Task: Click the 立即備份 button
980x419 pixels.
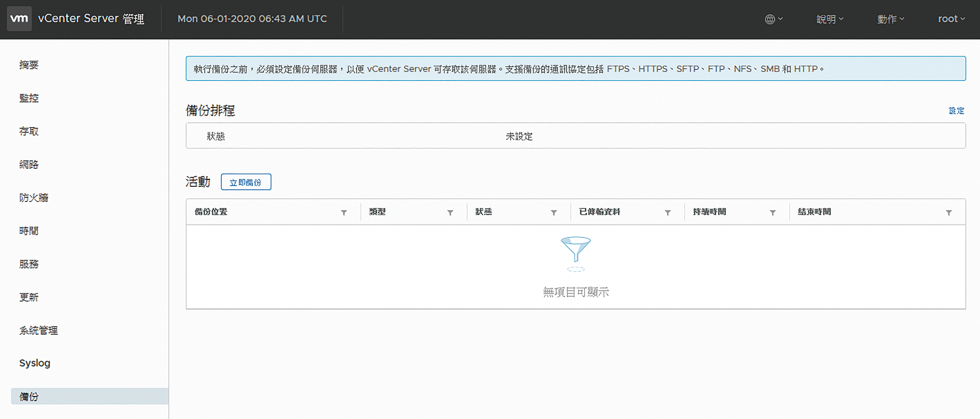Action: click(x=246, y=182)
